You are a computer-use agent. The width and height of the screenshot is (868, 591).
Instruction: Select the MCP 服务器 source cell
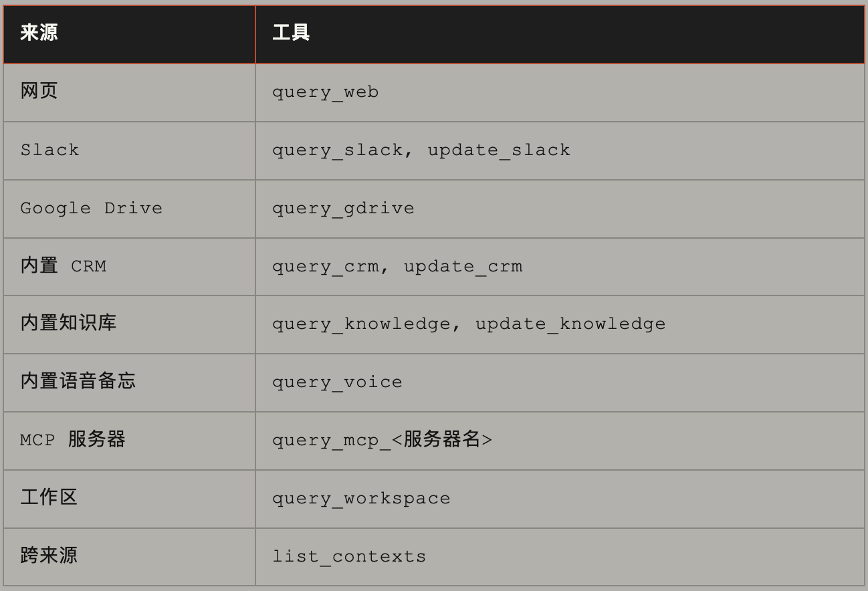pos(73,440)
